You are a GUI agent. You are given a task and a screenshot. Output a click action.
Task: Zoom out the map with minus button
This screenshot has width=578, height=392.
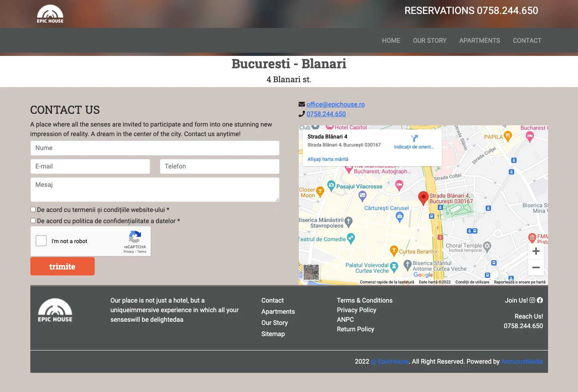(536, 267)
